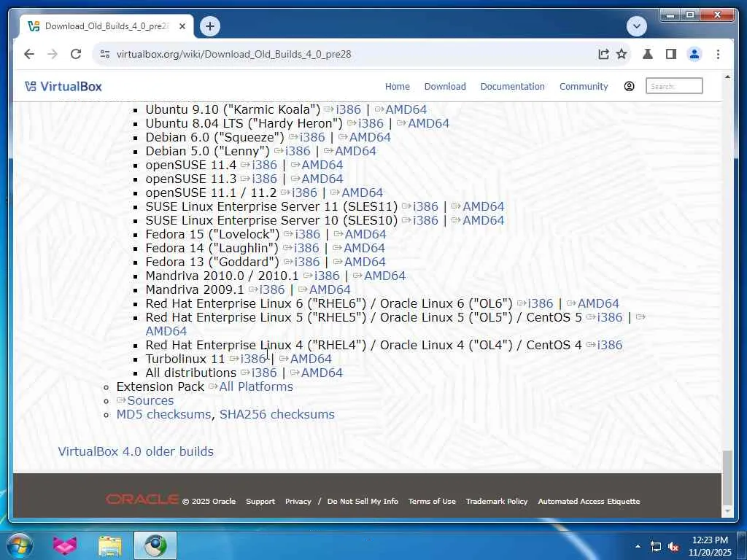
Task: Open the Windows Start button
Action: point(18,545)
